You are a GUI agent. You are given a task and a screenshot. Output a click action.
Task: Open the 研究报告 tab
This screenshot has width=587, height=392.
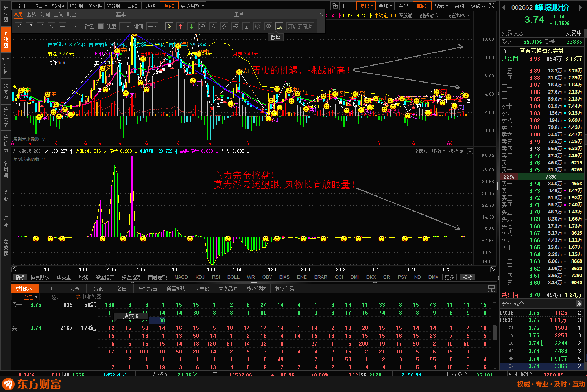click(148, 289)
